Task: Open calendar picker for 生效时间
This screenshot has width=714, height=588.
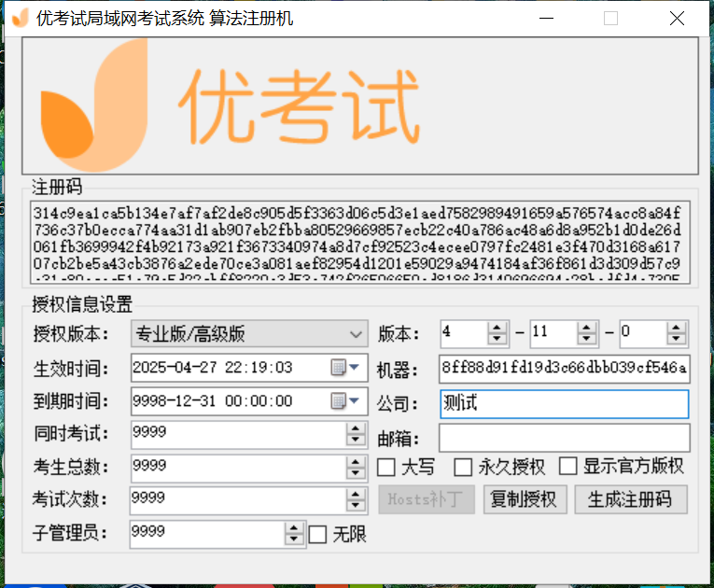Action: [x=345, y=367]
